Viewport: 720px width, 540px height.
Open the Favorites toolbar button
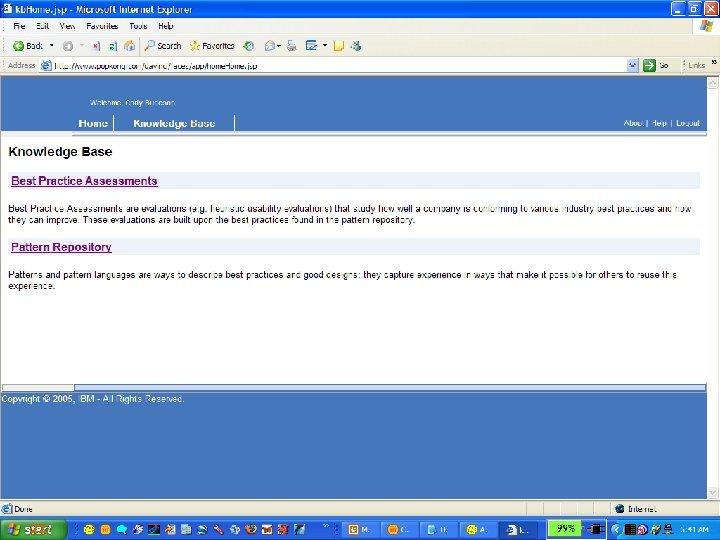[x=212, y=45]
